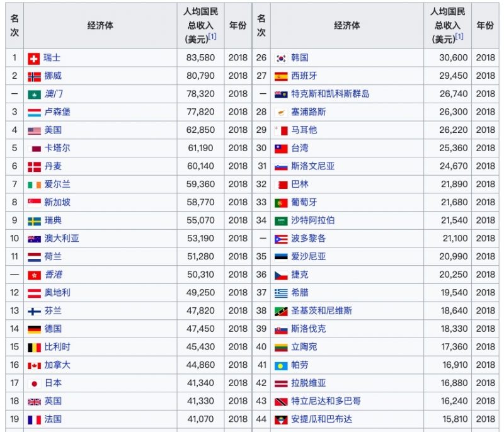This screenshot has width=504, height=432.
Task: Click the Greece flag icon
Action: (281, 293)
